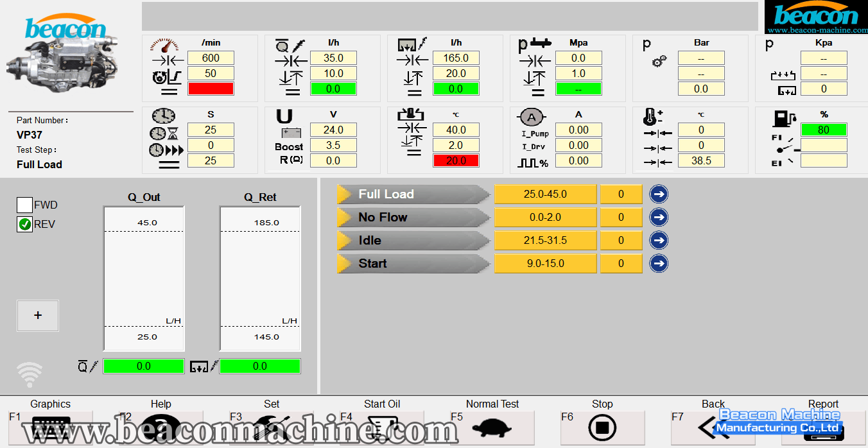Screen dimensions: 868x448
Task: Click the 600 /min speed setpoint field
Action: [x=211, y=58]
